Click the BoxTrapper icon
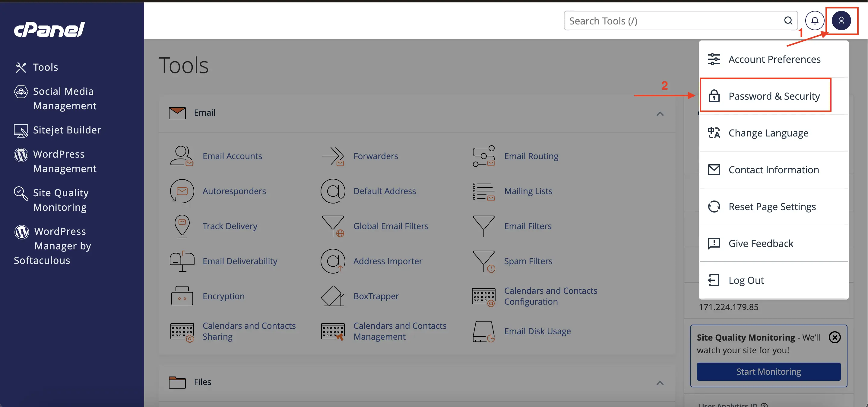The image size is (868, 407). pos(333,296)
